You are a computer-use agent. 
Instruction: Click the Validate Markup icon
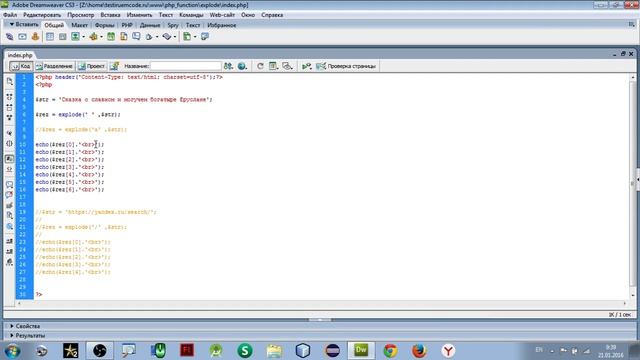point(307,66)
